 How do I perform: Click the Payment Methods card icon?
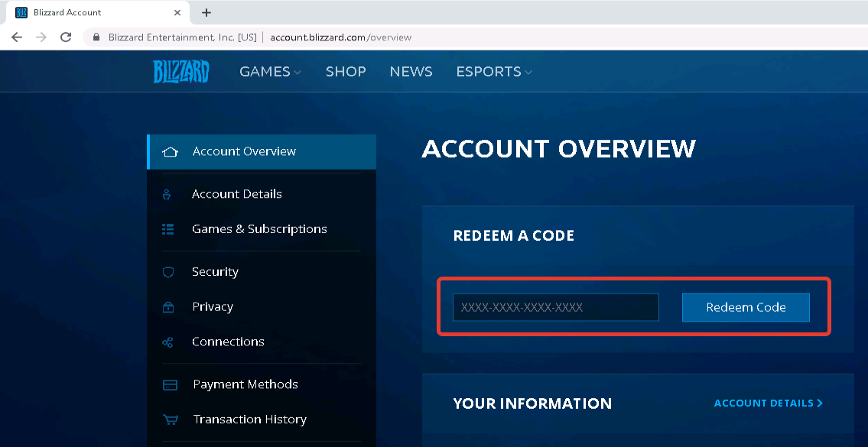[170, 385]
